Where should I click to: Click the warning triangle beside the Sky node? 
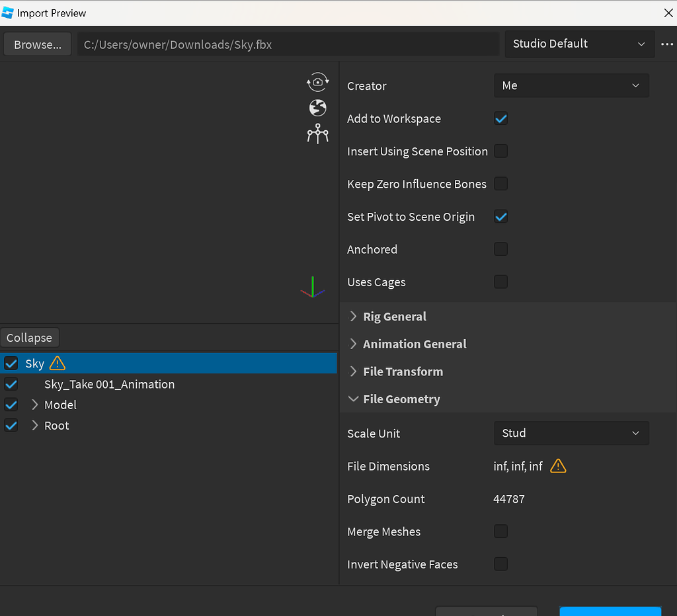tap(57, 363)
